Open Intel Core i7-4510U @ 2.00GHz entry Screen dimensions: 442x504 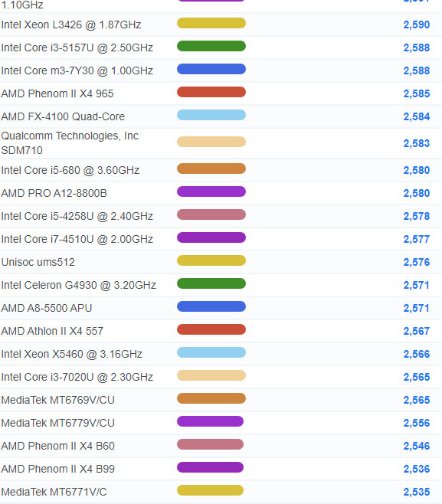point(77,240)
